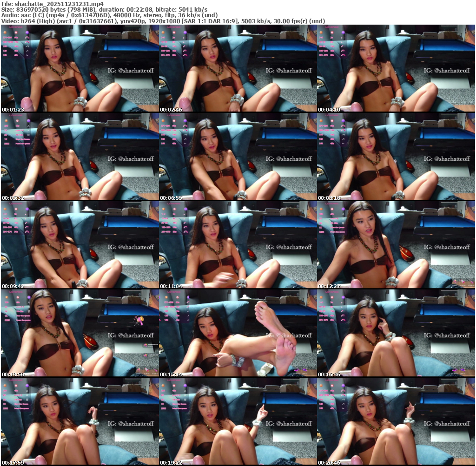
Task: Open the frame marked 00:04:10
Action: (x=396, y=68)
